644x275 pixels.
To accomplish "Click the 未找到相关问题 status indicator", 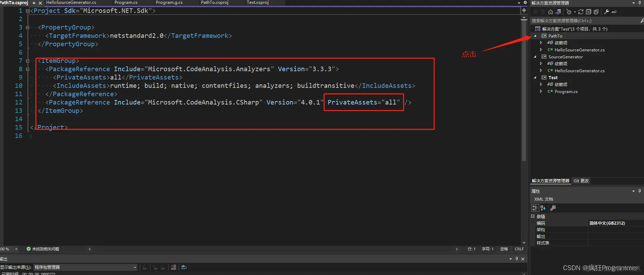I will (x=43, y=249).
